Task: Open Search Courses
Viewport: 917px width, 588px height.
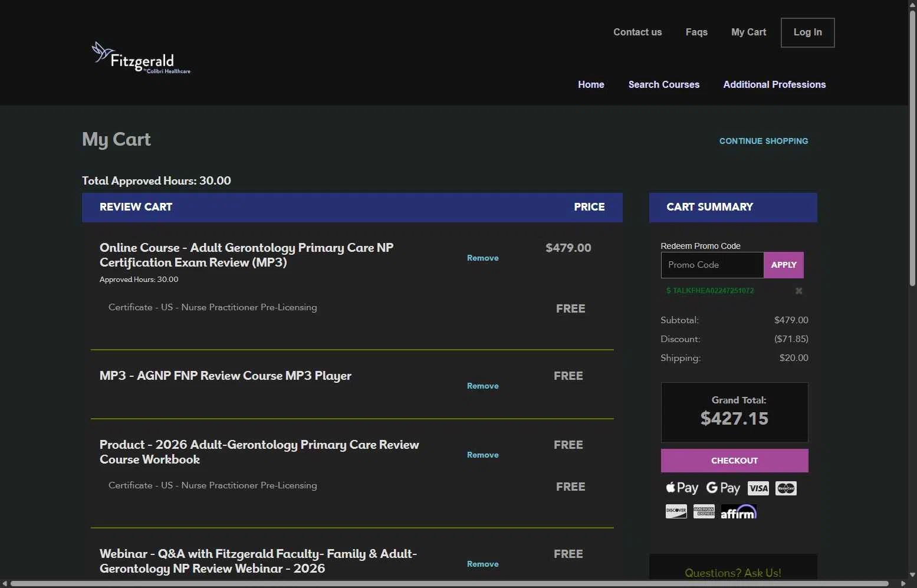Action: coord(664,85)
